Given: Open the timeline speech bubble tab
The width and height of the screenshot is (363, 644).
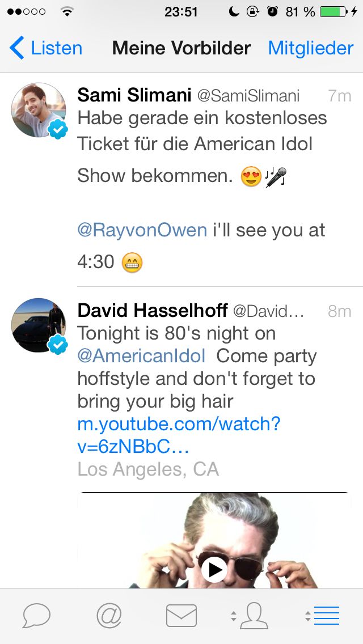Looking at the screenshot, I should tap(37, 615).
